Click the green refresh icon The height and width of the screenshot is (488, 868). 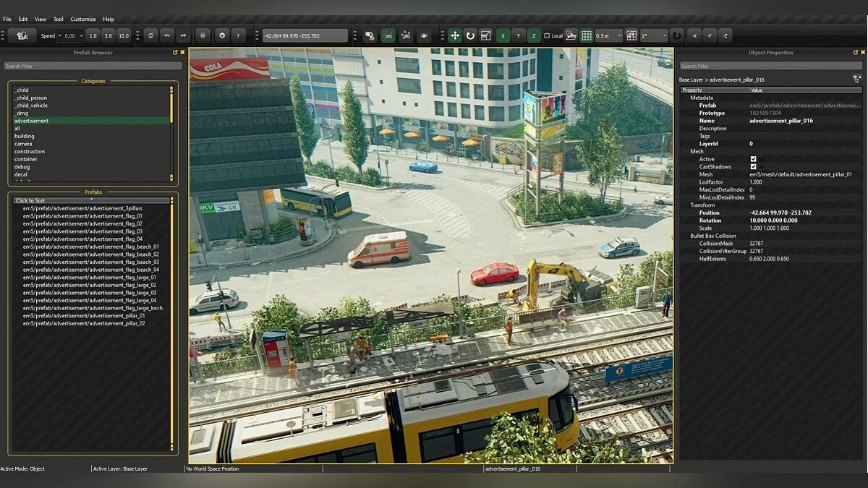(150, 35)
